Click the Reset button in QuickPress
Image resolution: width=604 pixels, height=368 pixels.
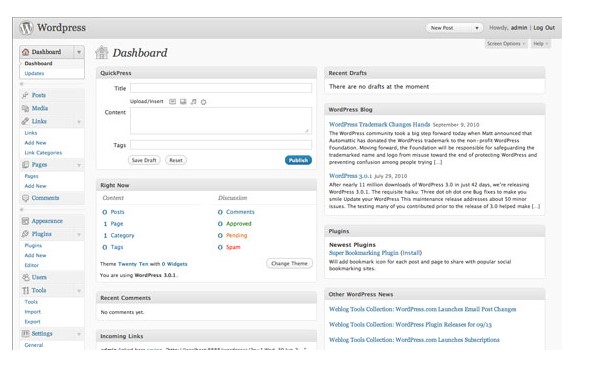[176, 160]
